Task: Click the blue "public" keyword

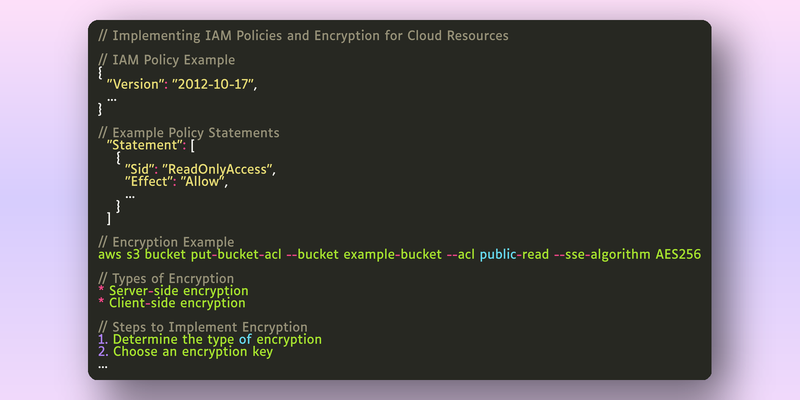Action: 498,254
